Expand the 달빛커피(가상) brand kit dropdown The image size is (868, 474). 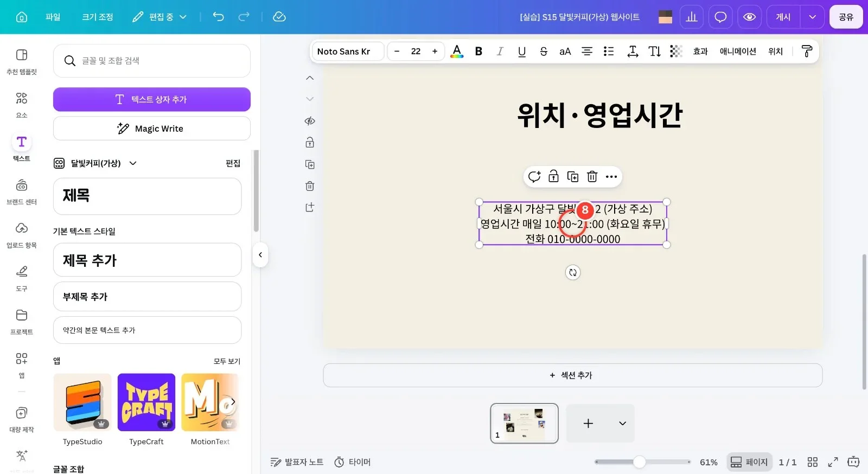[x=133, y=163]
